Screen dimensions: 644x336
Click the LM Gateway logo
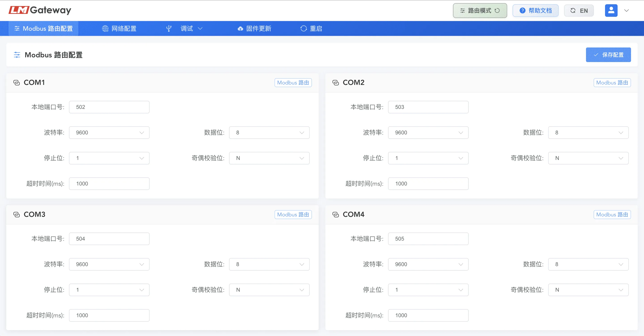coord(40,10)
